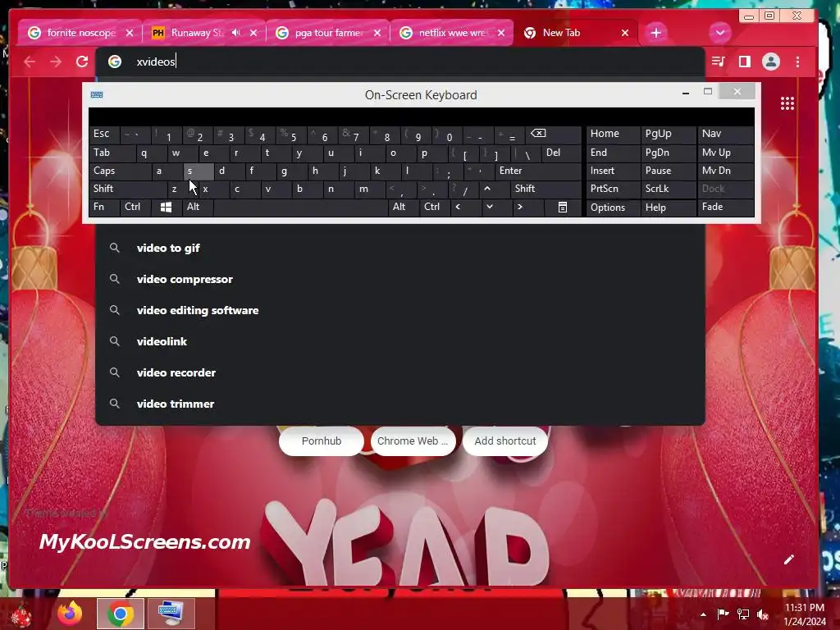
Task: Open keyboard Options key
Action: tap(613, 208)
